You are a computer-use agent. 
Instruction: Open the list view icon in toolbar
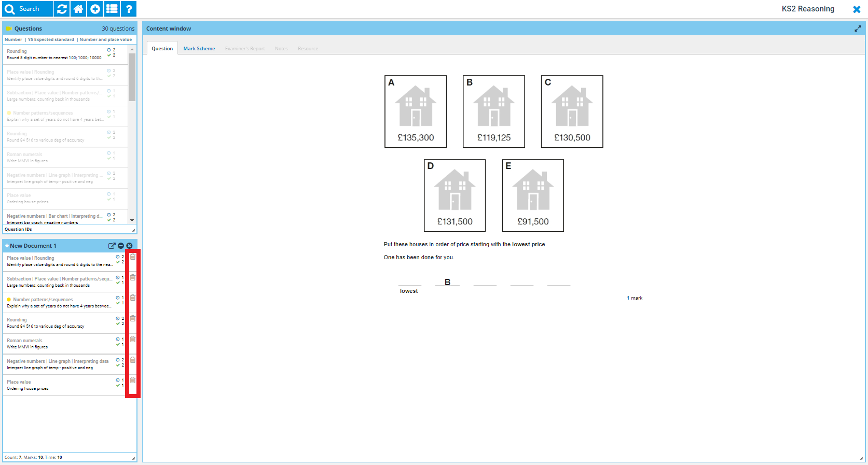(112, 9)
